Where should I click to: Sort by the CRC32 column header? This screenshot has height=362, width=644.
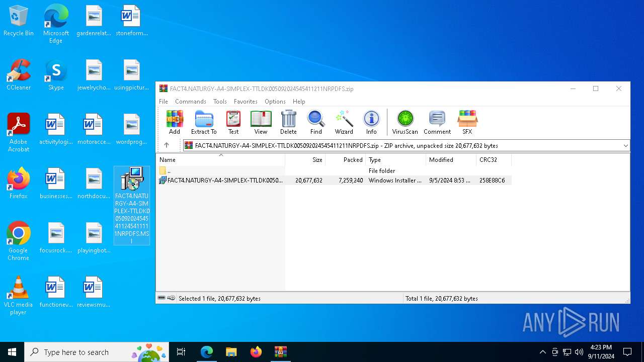[x=494, y=160]
